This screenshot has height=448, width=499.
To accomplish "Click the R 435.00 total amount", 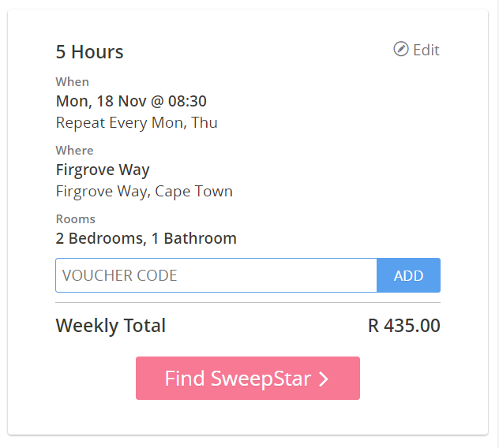I will pyautogui.click(x=404, y=326).
